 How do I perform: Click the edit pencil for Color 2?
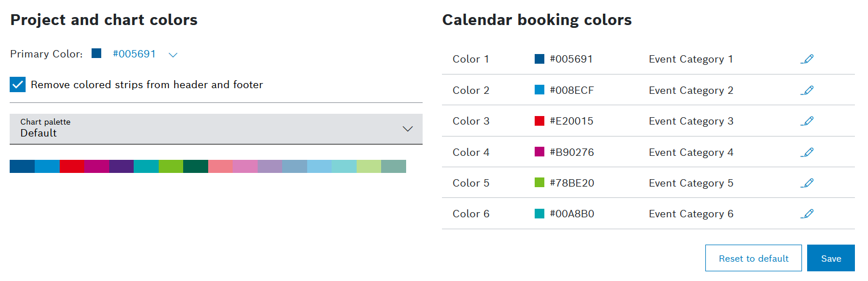point(807,90)
